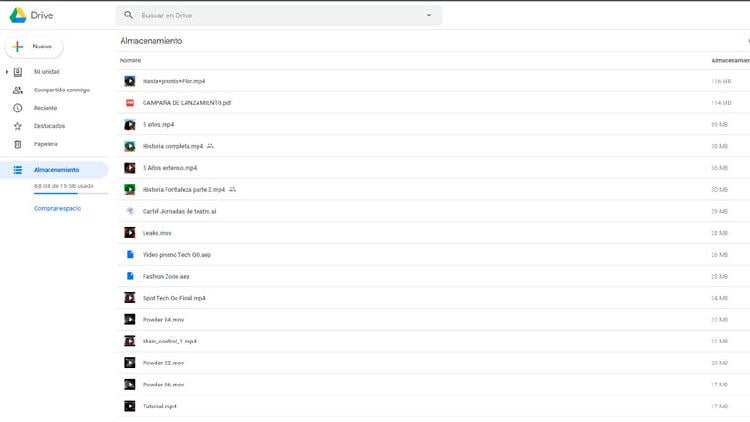750x422 pixels.
Task: Select Fashion Zone.aep file name
Action: (x=166, y=277)
